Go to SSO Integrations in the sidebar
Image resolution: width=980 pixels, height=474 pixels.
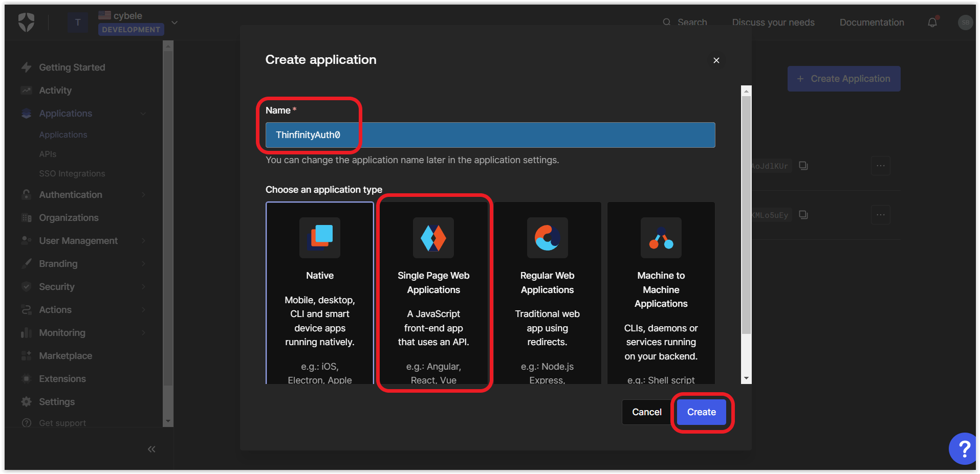click(72, 173)
